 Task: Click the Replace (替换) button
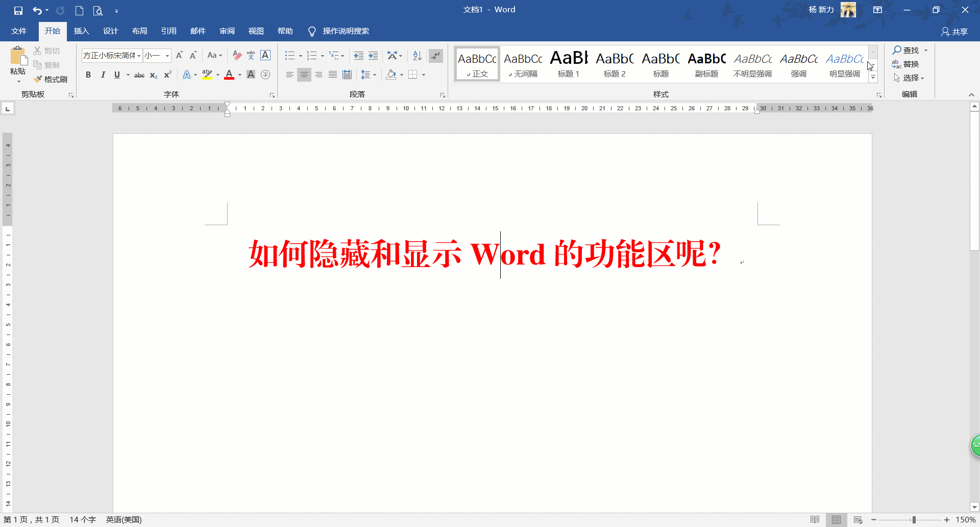pyautogui.click(x=906, y=64)
